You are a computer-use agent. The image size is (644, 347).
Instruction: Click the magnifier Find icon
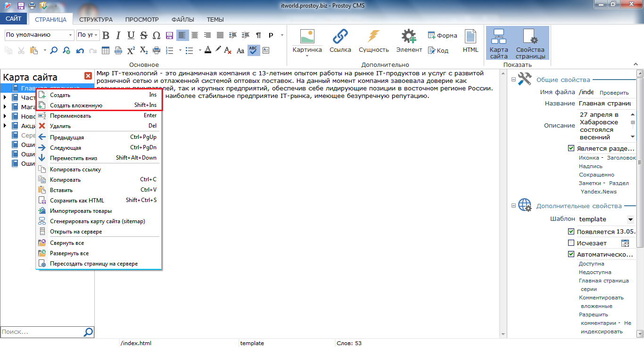(54, 50)
